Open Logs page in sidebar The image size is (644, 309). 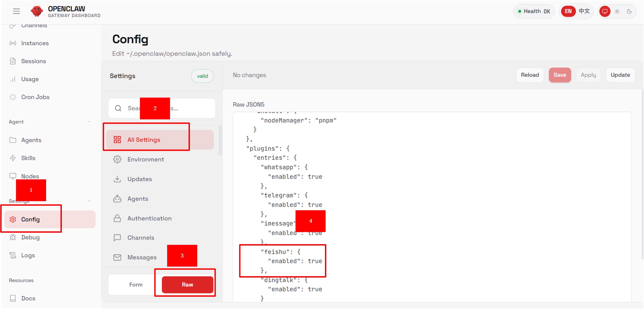pyautogui.click(x=28, y=255)
